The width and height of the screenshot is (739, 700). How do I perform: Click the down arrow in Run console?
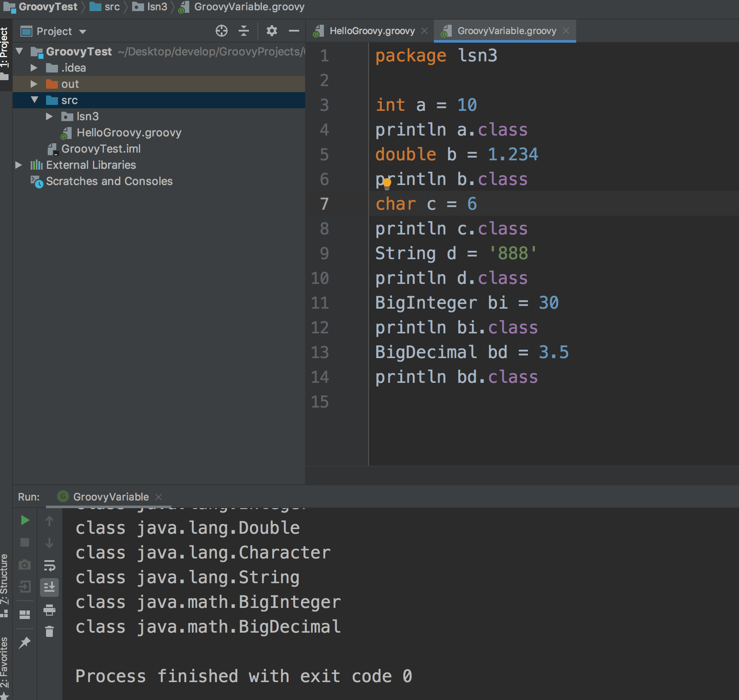[x=49, y=543]
